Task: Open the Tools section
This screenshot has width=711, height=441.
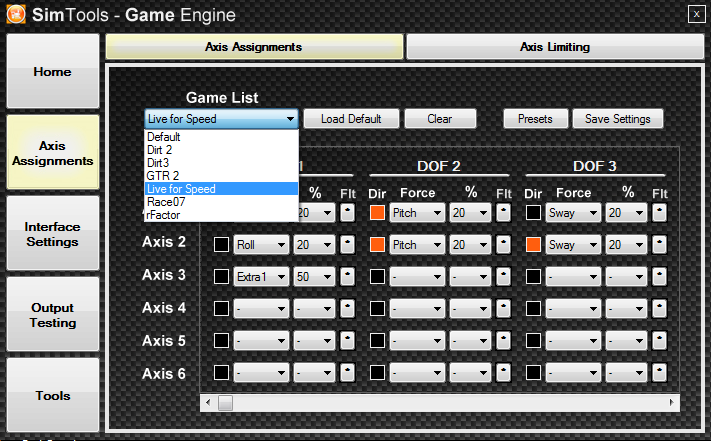Action: click(53, 395)
